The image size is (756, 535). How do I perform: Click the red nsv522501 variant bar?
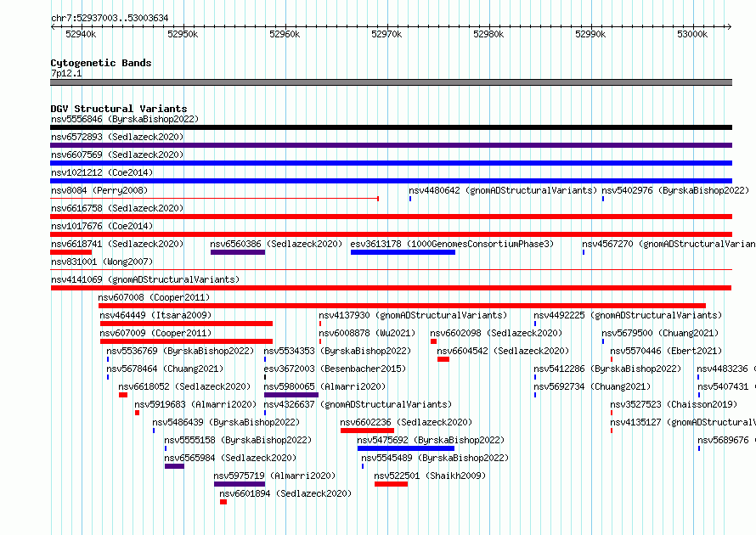391,484
